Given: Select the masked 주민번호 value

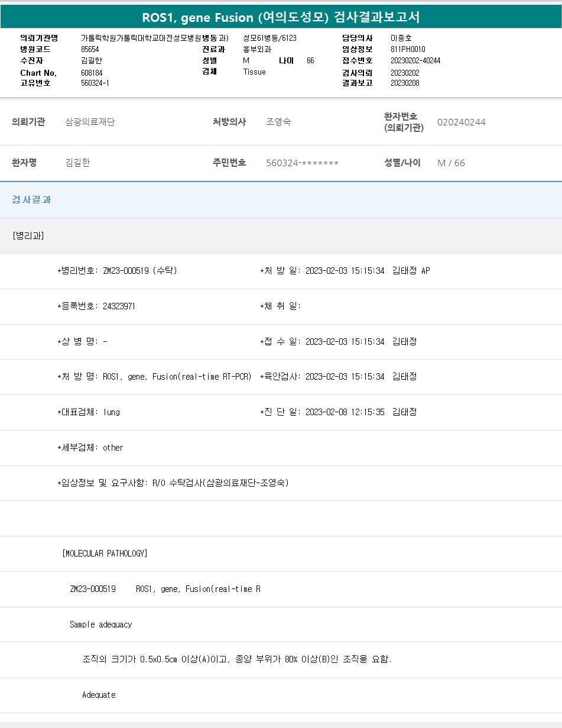Looking at the screenshot, I should pos(302,163).
